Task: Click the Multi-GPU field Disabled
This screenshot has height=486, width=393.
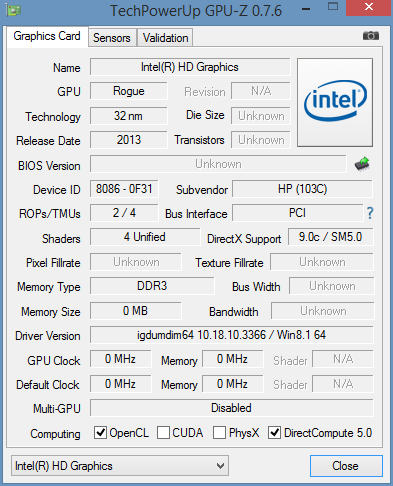Action: 232,408
